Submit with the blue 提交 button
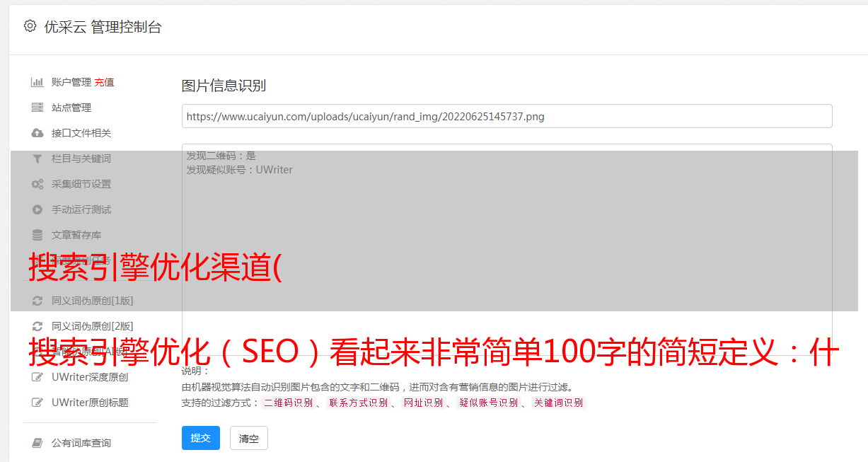Viewport: 868px width, 462px height. pyautogui.click(x=201, y=438)
